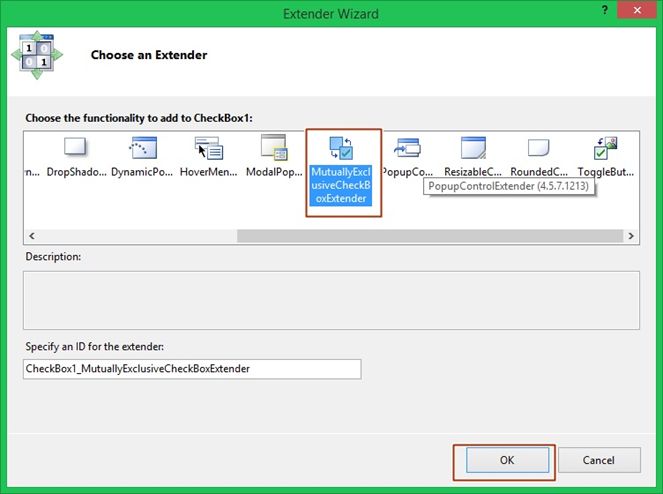This screenshot has width=663, height=494.
Task: Choose the ResizableControl extender icon
Action: pyautogui.click(x=473, y=148)
